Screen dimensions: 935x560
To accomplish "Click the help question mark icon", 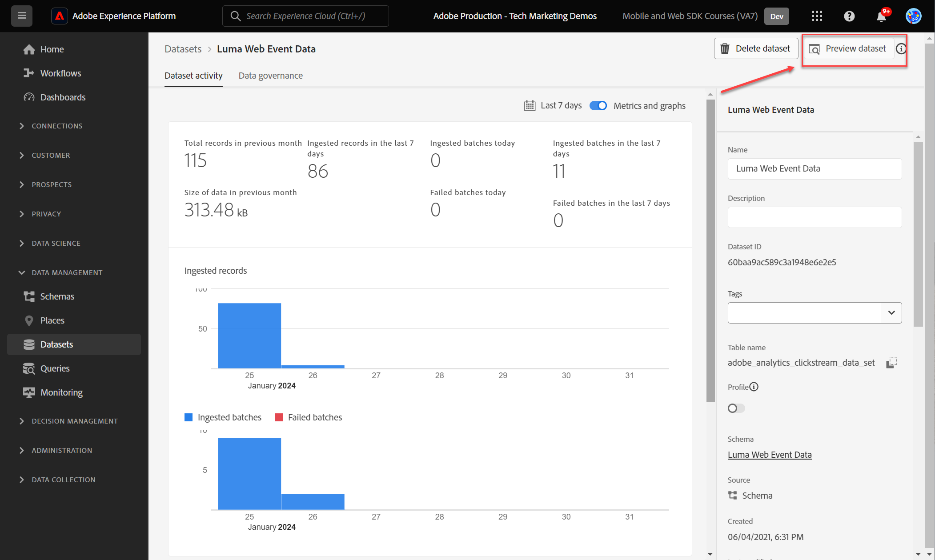I will [x=849, y=16].
